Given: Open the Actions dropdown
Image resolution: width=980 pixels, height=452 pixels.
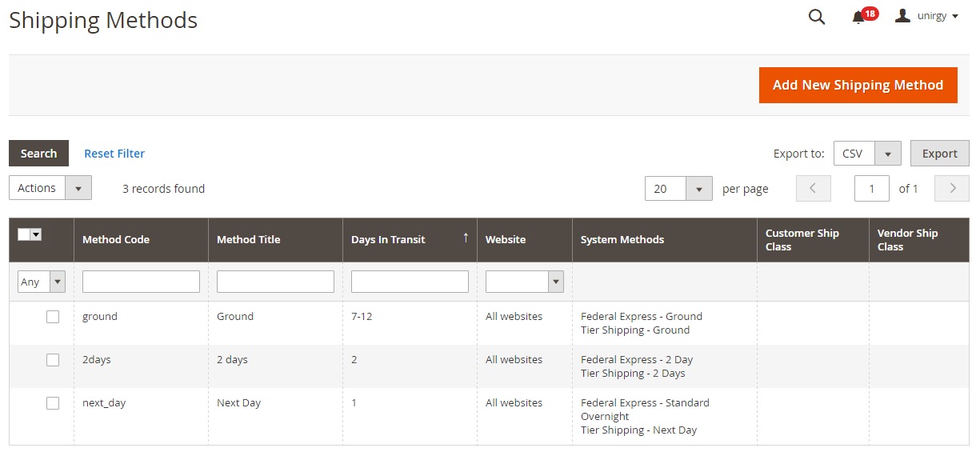Looking at the screenshot, I should pyautogui.click(x=50, y=188).
